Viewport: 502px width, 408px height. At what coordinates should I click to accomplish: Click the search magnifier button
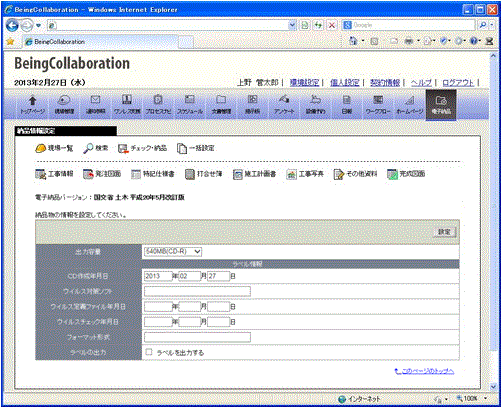click(482, 25)
